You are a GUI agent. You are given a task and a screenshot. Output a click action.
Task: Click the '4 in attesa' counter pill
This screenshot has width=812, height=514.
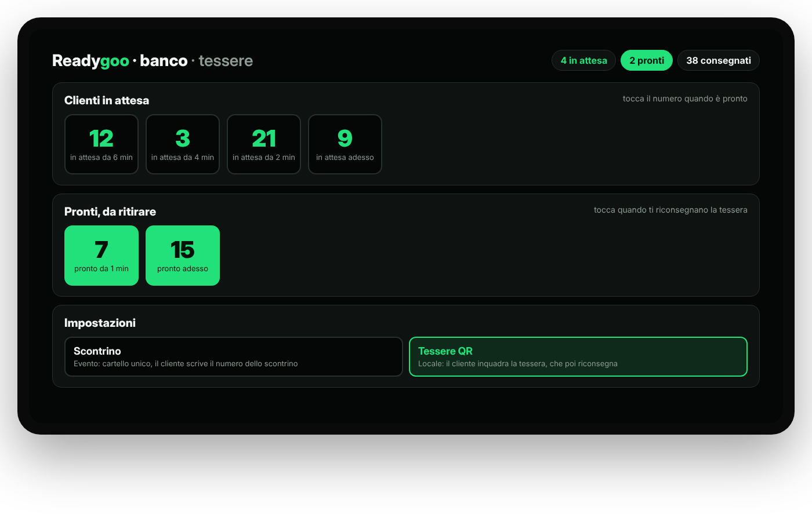point(583,60)
